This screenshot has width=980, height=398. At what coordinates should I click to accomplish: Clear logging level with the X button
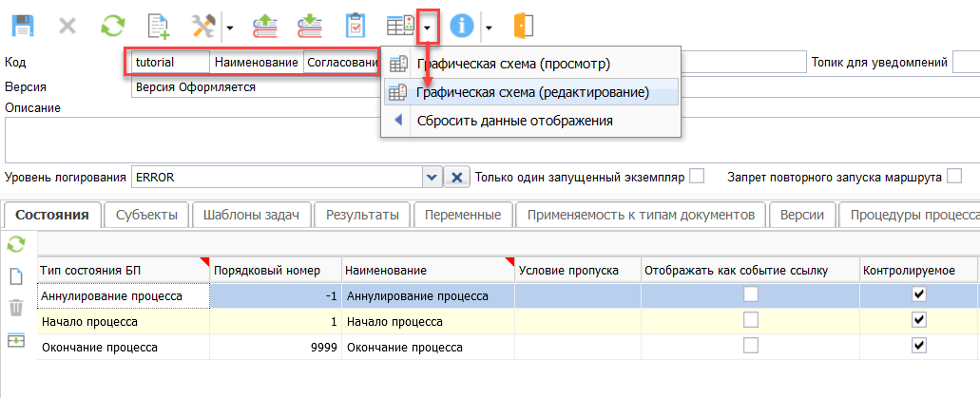click(x=457, y=178)
